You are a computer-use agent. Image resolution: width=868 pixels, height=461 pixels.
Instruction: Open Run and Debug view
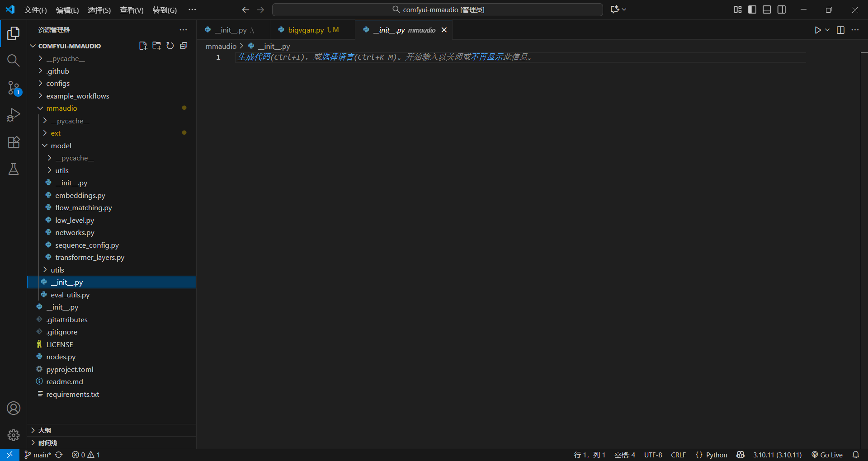(14, 115)
